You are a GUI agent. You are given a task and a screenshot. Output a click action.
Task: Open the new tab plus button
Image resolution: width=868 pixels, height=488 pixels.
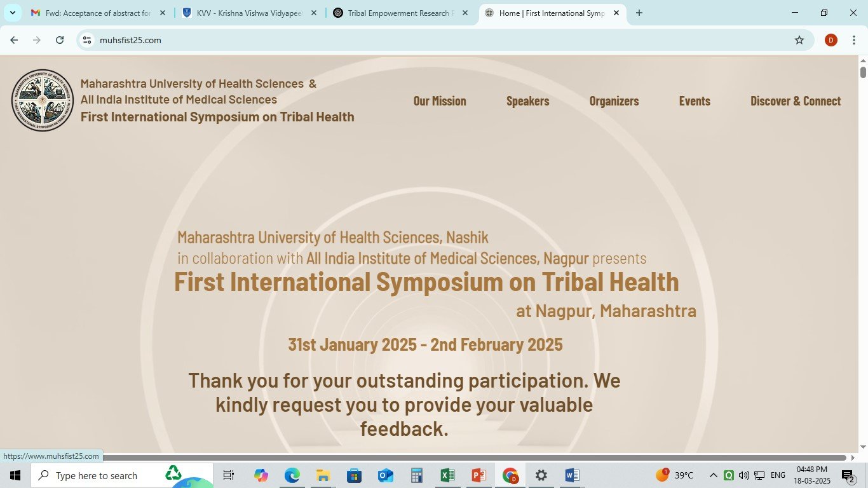click(x=639, y=13)
